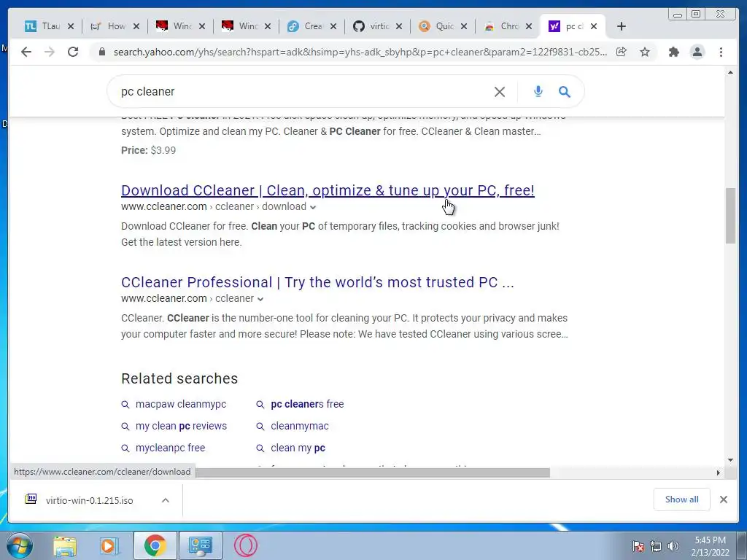
Task: Search related macpaw cleanmypc
Action: (x=181, y=404)
